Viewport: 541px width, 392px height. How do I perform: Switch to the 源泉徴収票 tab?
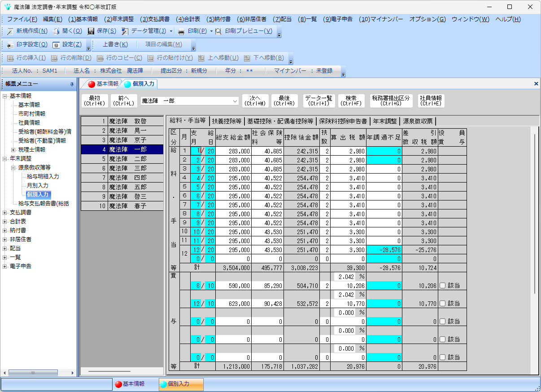pyautogui.click(x=418, y=121)
